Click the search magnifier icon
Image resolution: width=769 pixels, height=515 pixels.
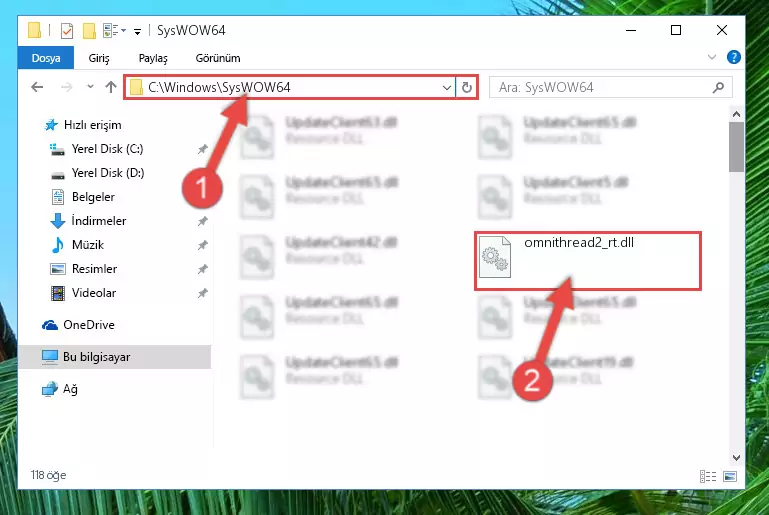click(718, 87)
